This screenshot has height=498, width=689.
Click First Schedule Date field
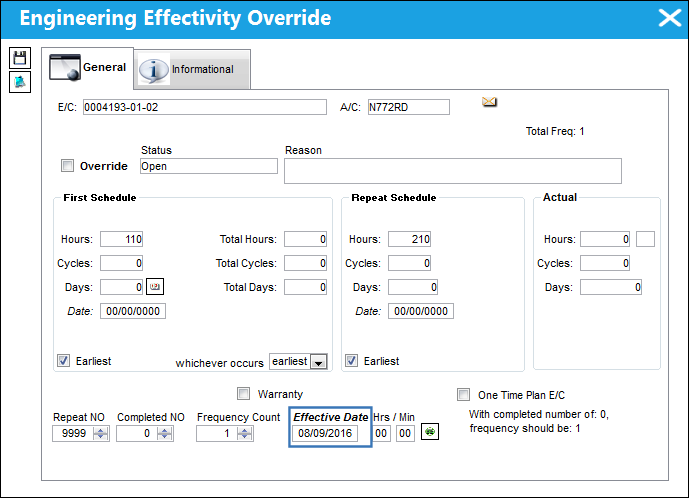coord(133,311)
